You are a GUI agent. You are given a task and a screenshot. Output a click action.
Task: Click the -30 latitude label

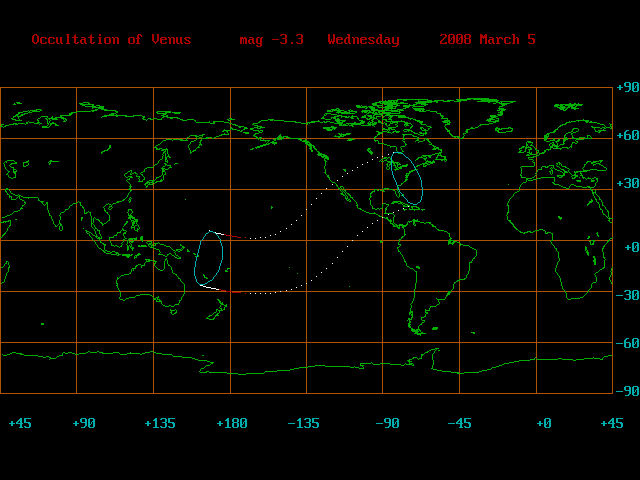[628, 295]
